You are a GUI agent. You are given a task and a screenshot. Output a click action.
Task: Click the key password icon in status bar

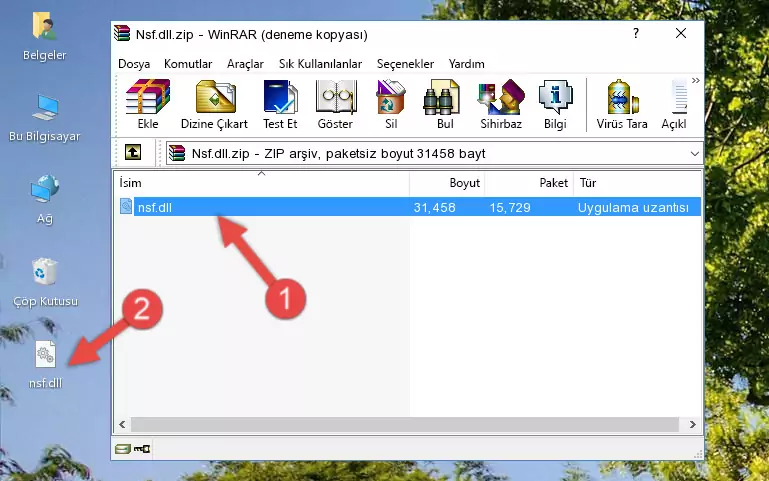point(142,448)
